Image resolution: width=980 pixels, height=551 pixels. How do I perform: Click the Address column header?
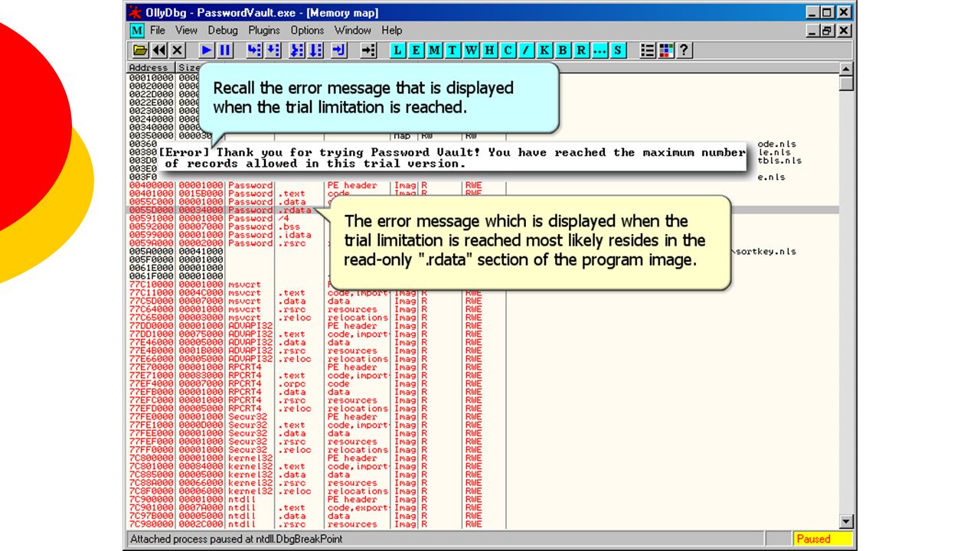coord(152,67)
